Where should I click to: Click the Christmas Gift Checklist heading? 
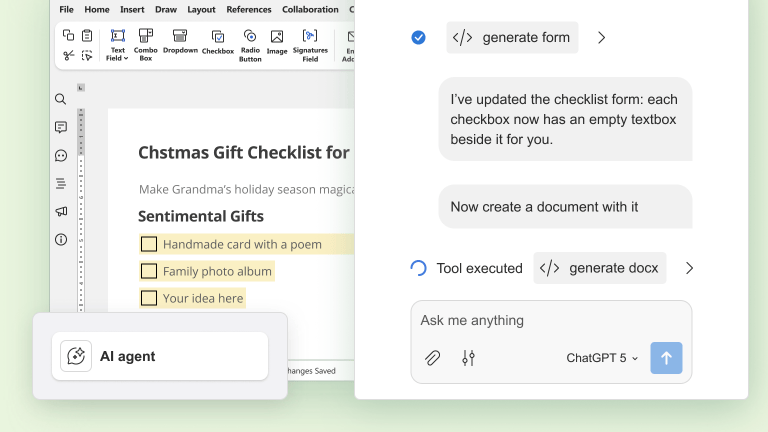[x=244, y=153]
